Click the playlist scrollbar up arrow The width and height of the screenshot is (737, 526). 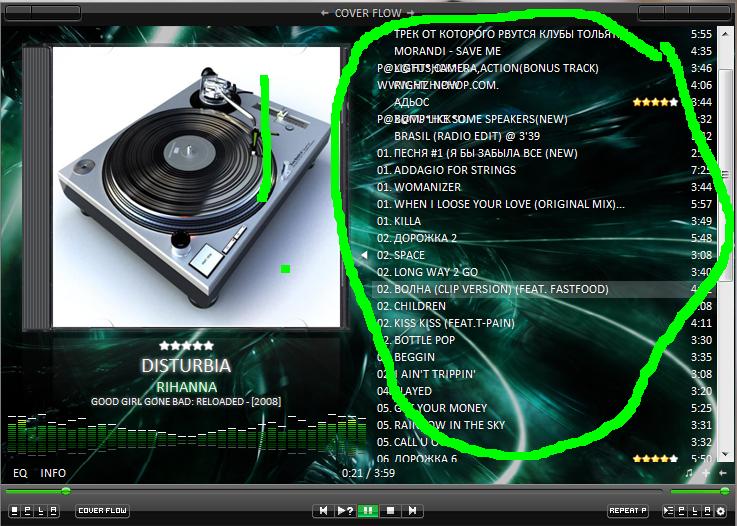coord(726,34)
